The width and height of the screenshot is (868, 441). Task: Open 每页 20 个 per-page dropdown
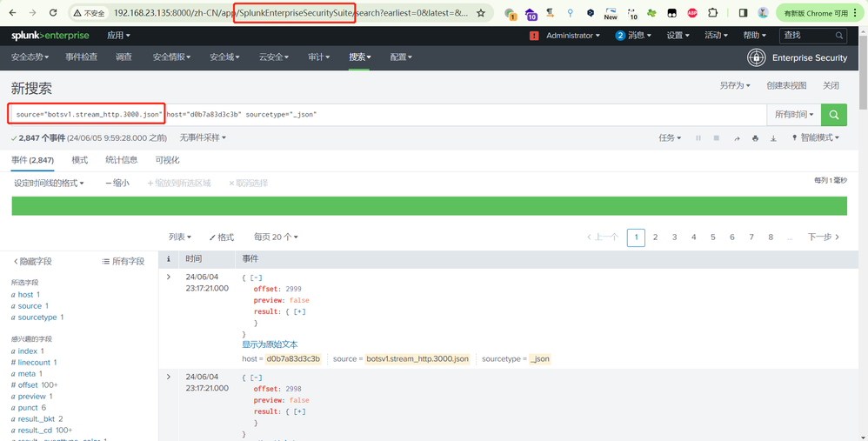276,237
